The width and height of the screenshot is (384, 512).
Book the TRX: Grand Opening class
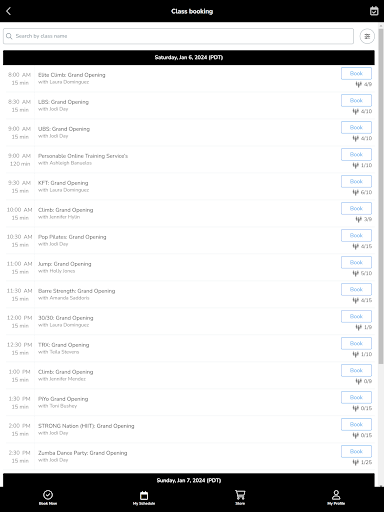click(356, 343)
